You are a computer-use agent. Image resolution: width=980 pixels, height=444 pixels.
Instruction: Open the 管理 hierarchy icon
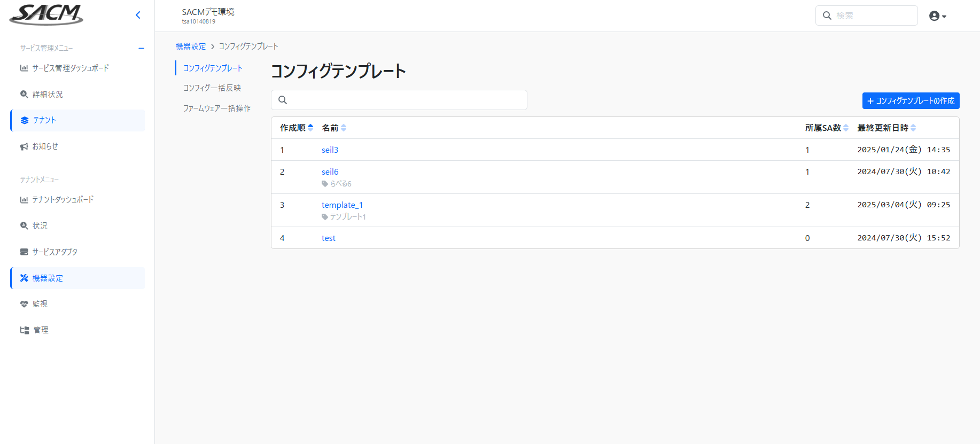[x=25, y=330]
